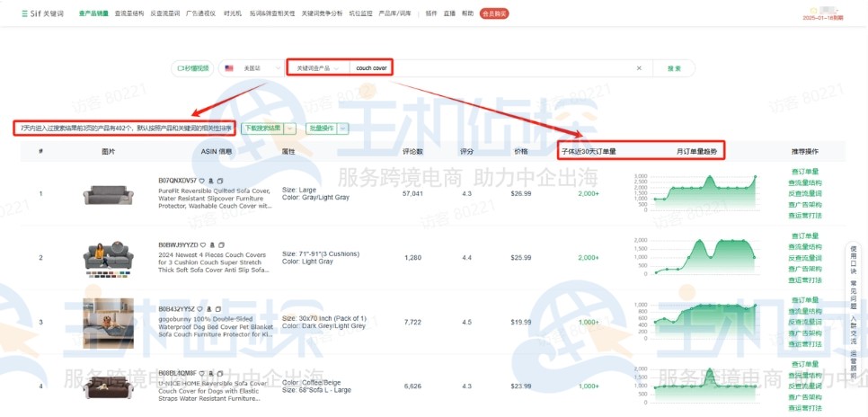The height and width of the screenshot is (417, 868).
Task: Click the red 会员购买 button
Action: click(494, 13)
